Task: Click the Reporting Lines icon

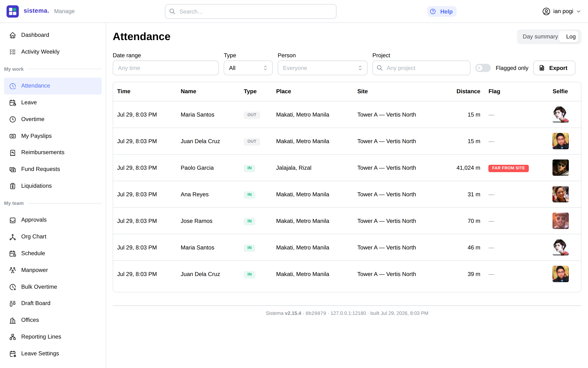Action: [x=13, y=337]
